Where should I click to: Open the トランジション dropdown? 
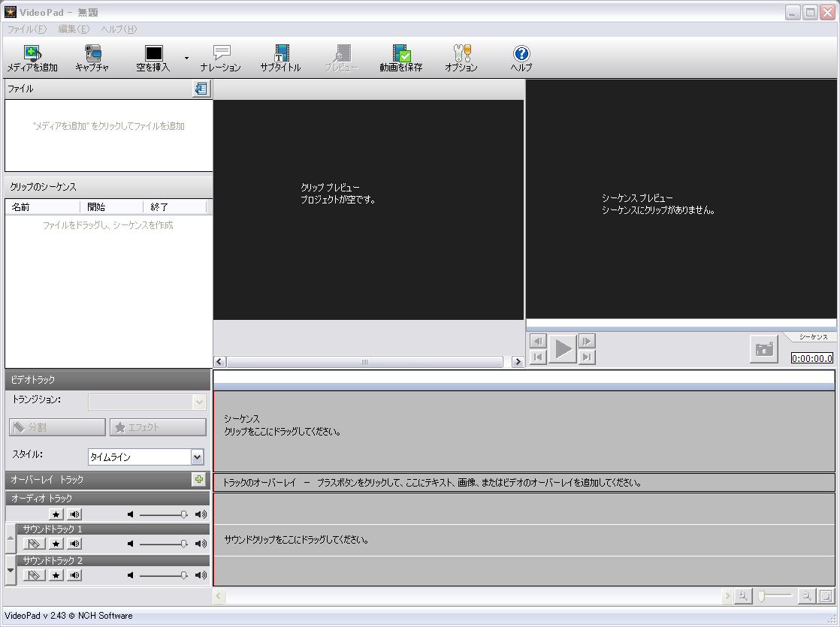(147, 402)
